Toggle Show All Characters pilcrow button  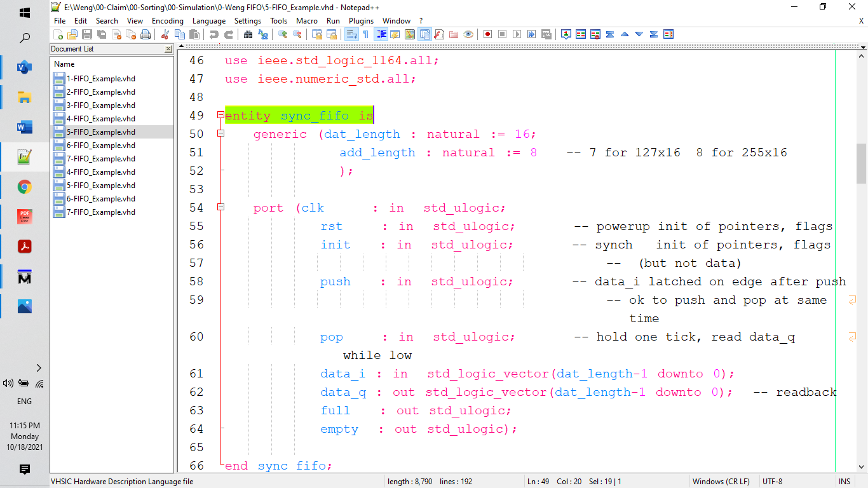pos(365,34)
